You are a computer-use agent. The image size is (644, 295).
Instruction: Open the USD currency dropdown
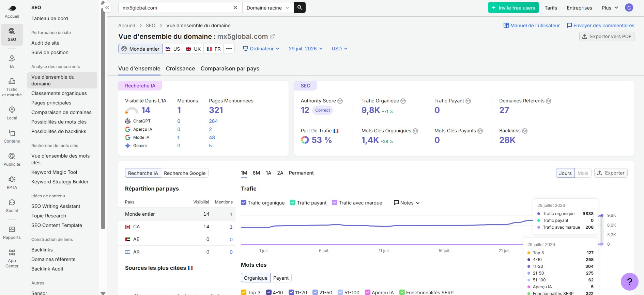pyautogui.click(x=340, y=49)
